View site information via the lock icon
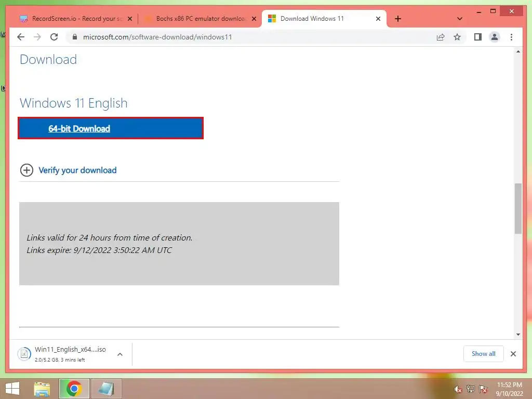 pyautogui.click(x=75, y=37)
